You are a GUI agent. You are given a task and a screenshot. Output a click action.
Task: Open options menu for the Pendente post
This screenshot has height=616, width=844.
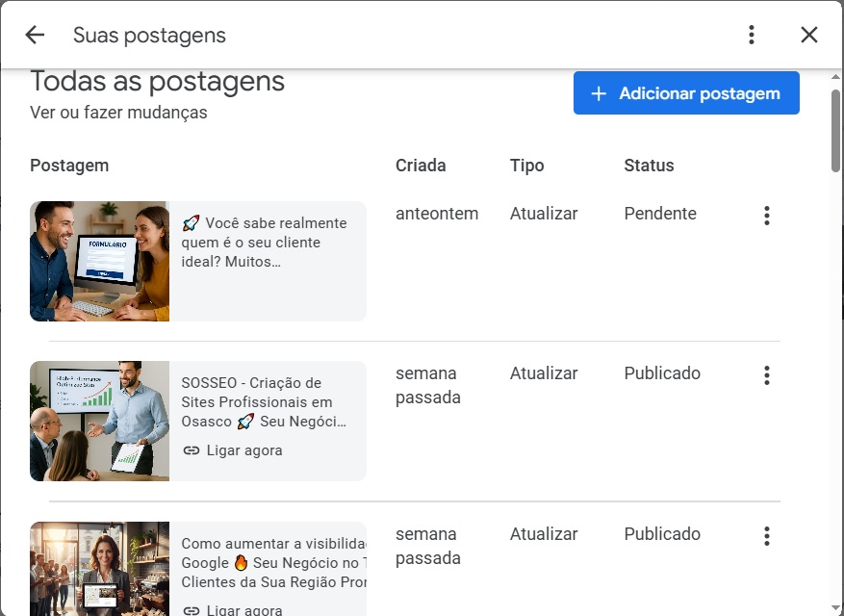[767, 216]
